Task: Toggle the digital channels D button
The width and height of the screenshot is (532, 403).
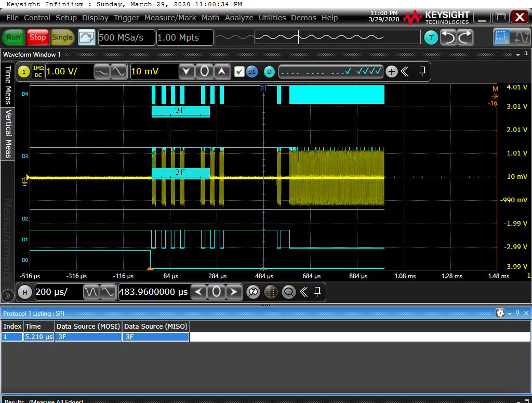Action: pos(269,72)
